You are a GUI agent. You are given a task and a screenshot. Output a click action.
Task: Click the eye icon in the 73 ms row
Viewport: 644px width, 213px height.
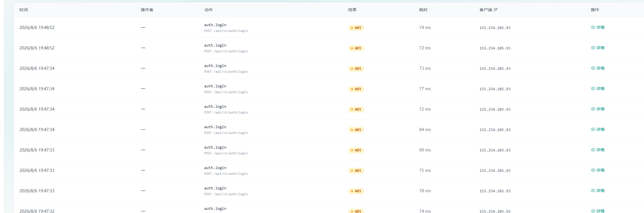pyautogui.click(x=593, y=68)
